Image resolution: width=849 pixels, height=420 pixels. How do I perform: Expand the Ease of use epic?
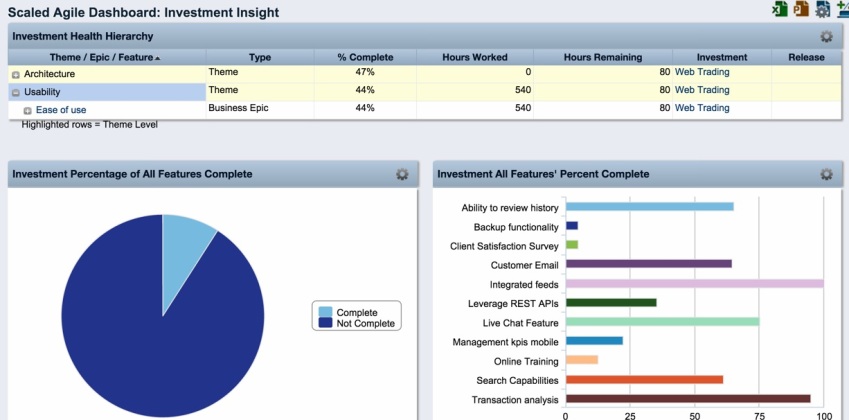click(x=28, y=110)
